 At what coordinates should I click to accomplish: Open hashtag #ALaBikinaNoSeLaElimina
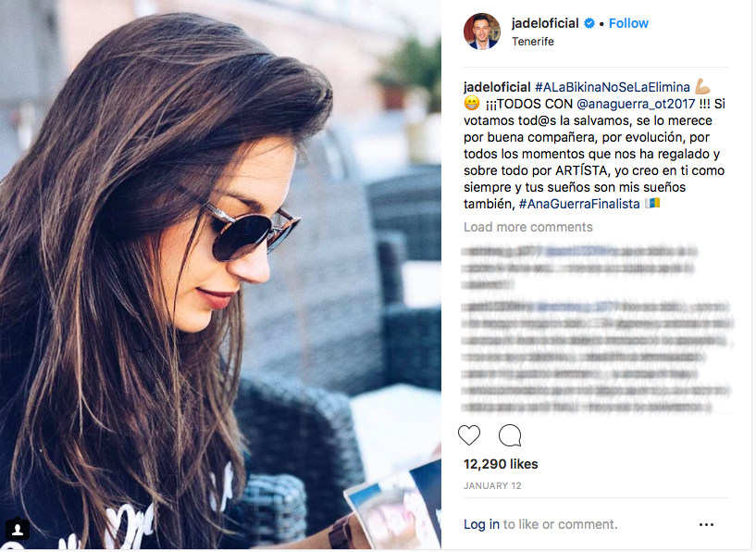pos(613,87)
